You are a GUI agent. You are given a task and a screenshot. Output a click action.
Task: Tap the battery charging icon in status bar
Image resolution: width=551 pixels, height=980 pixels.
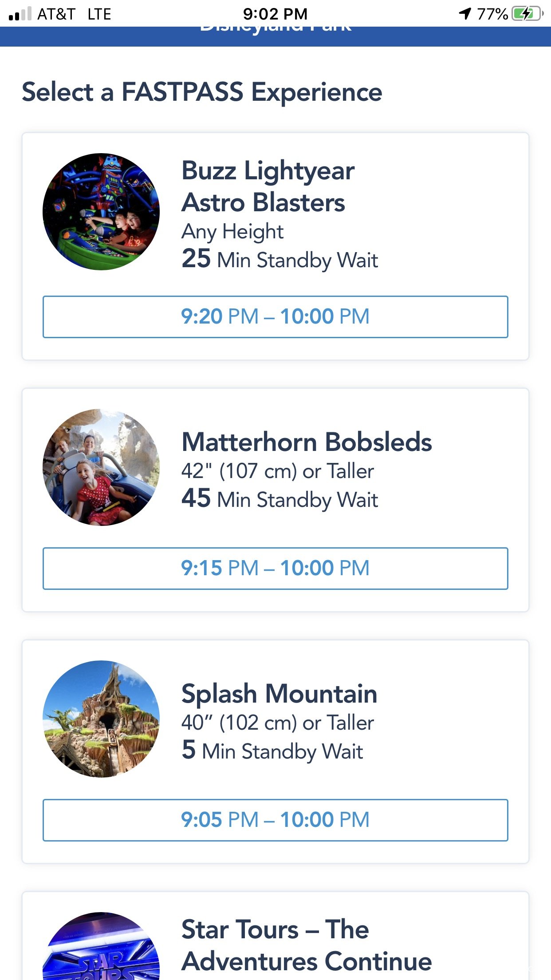point(527,14)
